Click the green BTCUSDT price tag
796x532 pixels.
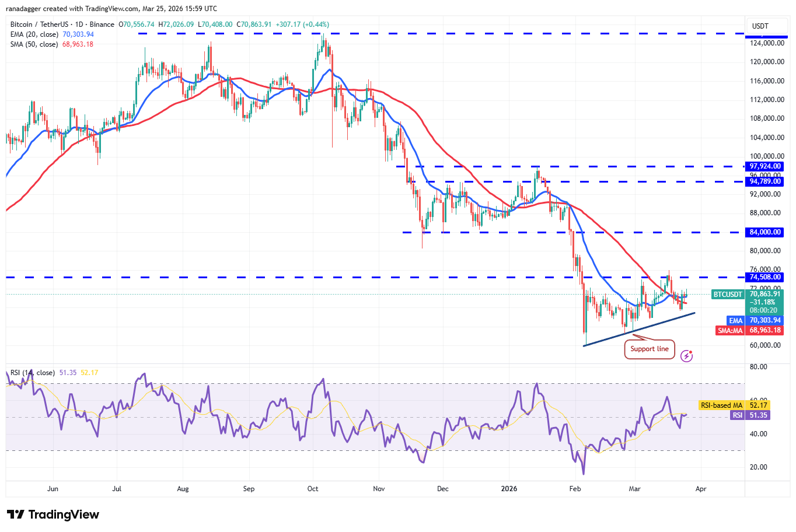click(x=728, y=295)
